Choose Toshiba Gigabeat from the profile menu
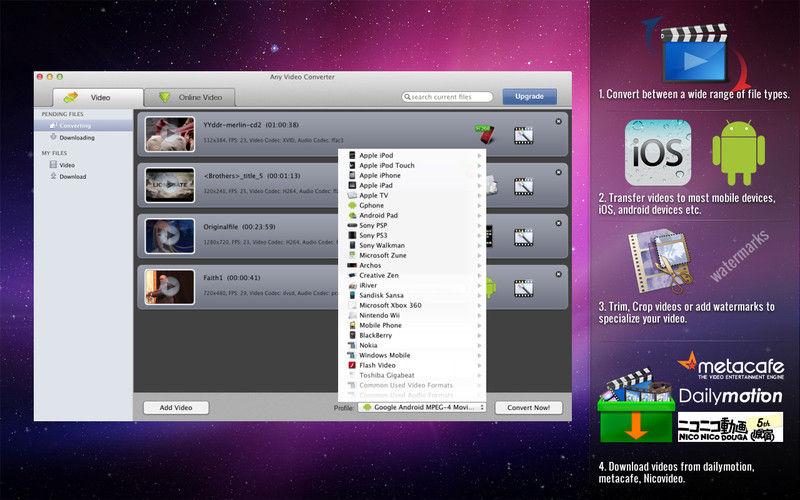Viewport: 800px width, 500px height. pyautogui.click(x=412, y=375)
